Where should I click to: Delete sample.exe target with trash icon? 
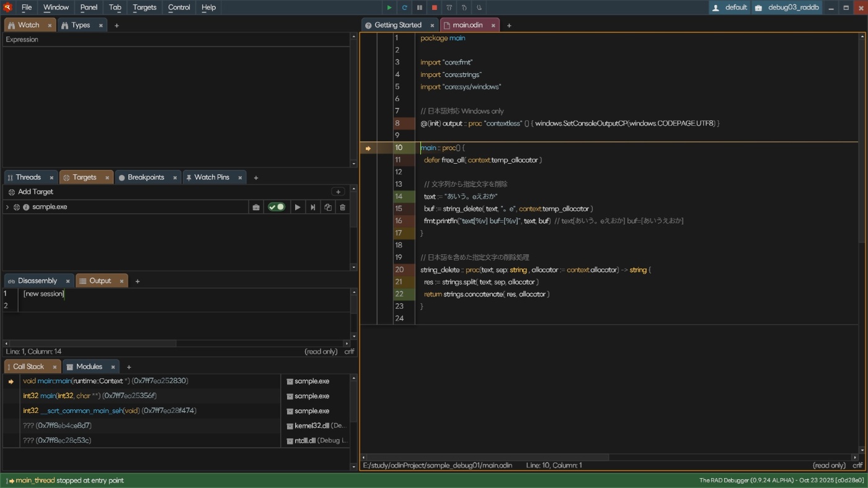click(342, 207)
